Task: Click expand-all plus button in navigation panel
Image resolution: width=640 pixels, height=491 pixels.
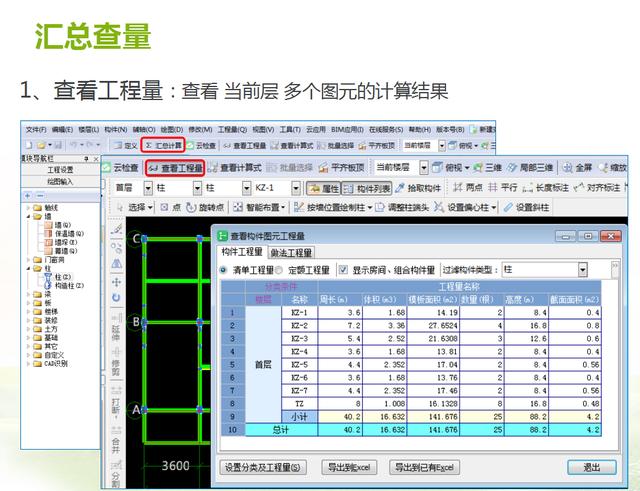Action: (x=27, y=196)
